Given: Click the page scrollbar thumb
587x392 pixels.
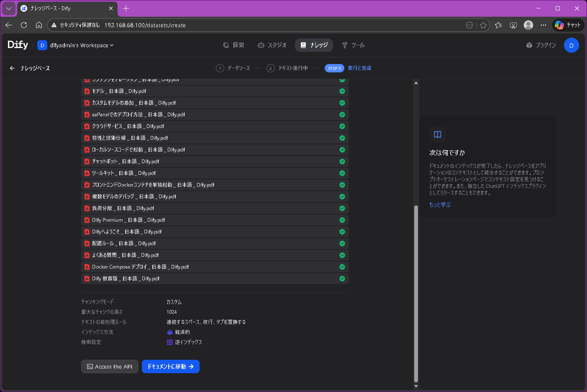Looking at the screenshot, I should 416,294.
